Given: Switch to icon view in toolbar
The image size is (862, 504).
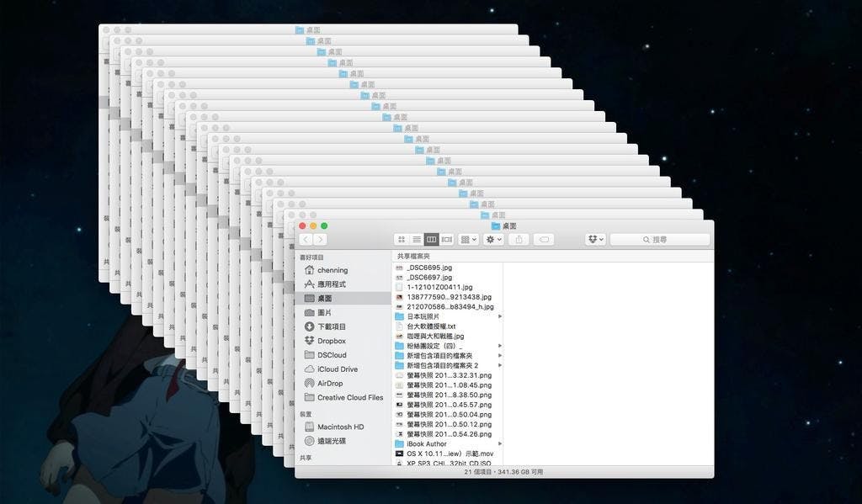Looking at the screenshot, I should 402,240.
